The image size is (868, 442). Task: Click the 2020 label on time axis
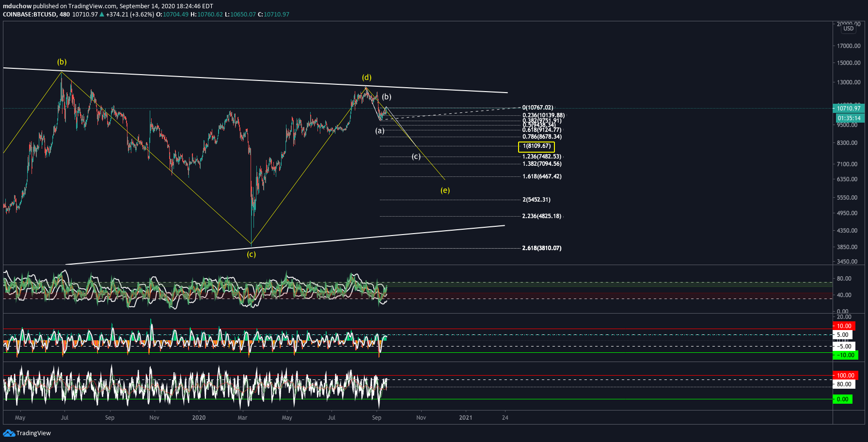[x=199, y=418]
